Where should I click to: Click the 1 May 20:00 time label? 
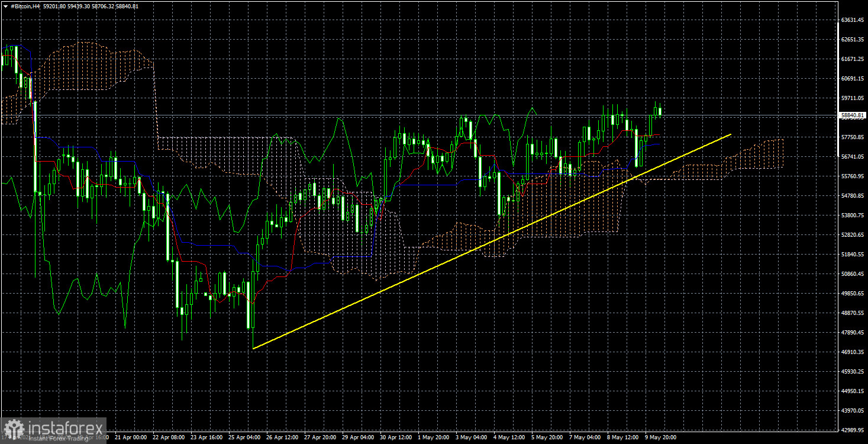pyautogui.click(x=433, y=437)
